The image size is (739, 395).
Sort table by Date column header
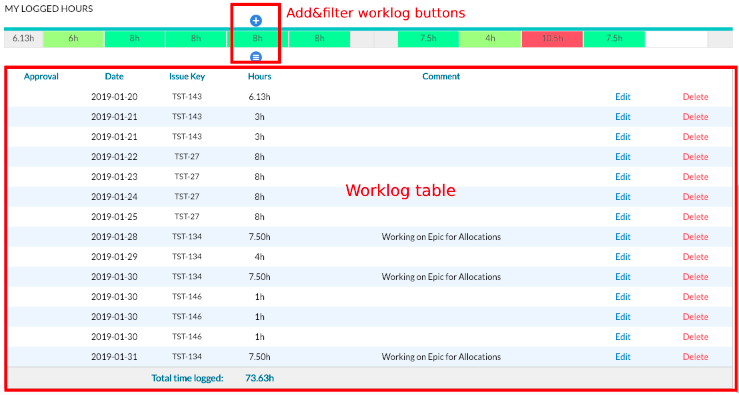pyautogui.click(x=115, y=76)
